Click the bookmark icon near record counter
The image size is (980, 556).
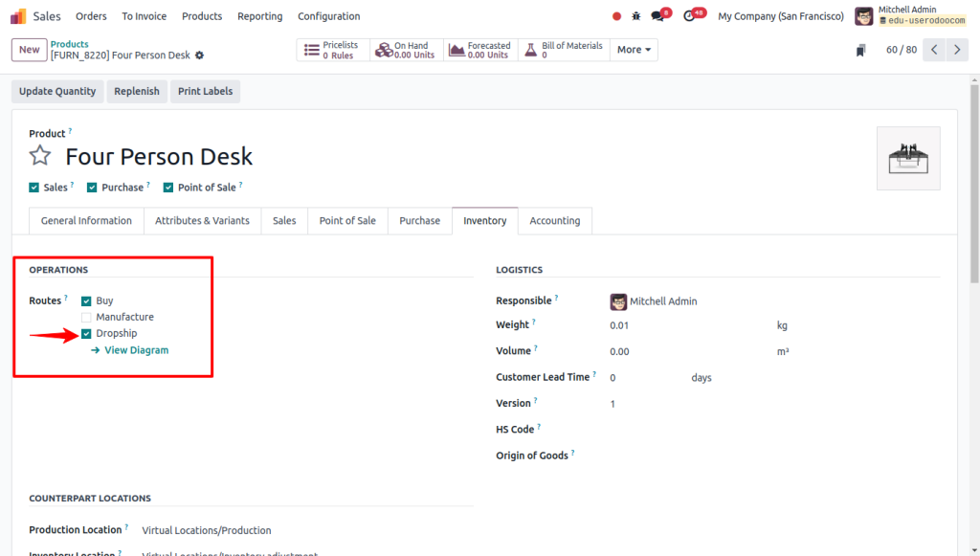860,50
